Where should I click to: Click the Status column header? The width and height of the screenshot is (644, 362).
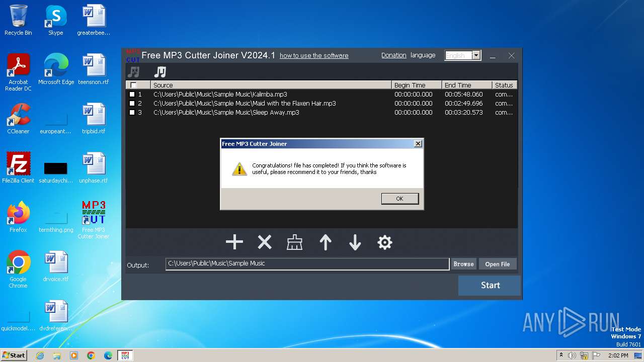(505, 85)
